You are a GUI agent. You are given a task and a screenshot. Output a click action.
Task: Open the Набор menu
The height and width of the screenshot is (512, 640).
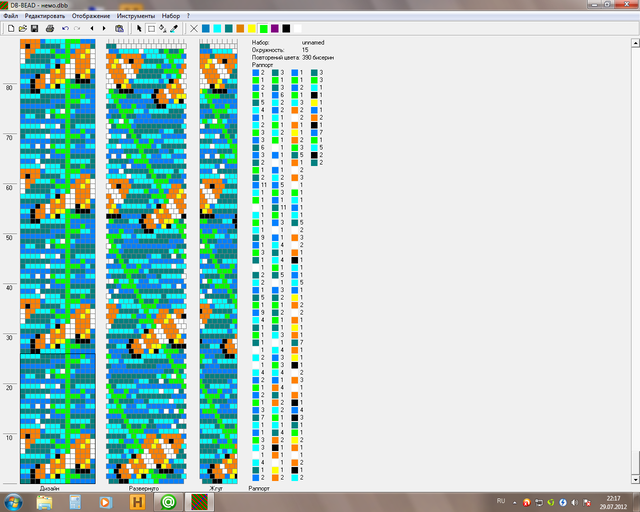[x=171, y=16]
